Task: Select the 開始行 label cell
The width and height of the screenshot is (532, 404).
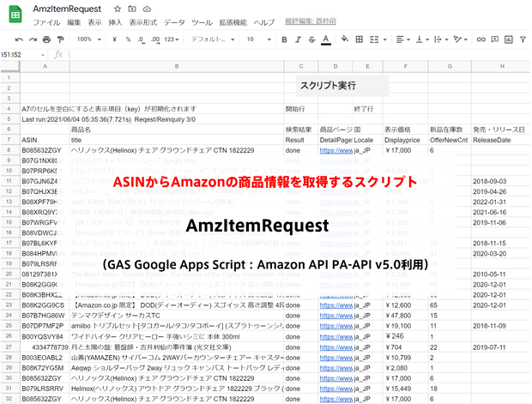Action: (301, 109)
